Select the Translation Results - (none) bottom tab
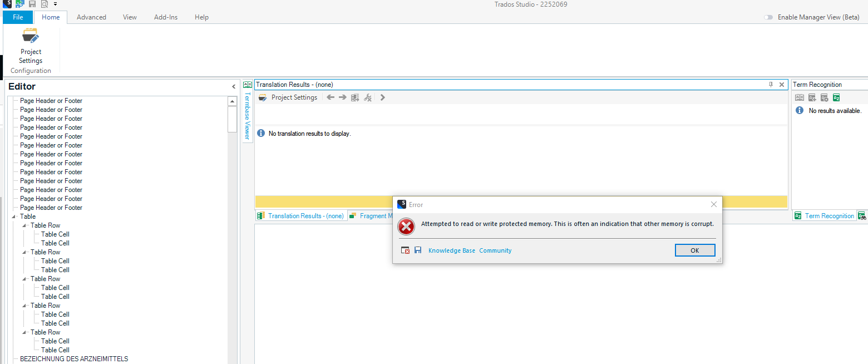 (x=300, y=216)
